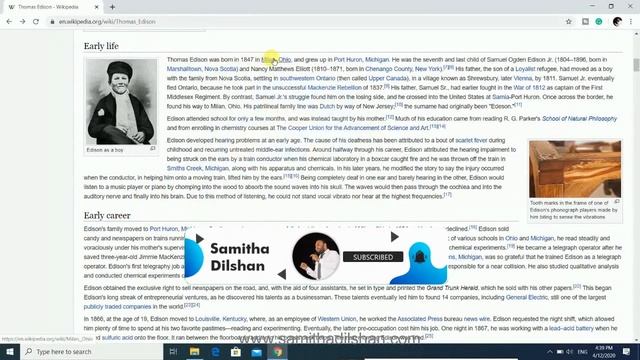The width and height of the screenshot is (640, 360).
Task: Click the green extension icon in toolbar
Action: pyautogui.click(x=599, y=22)
